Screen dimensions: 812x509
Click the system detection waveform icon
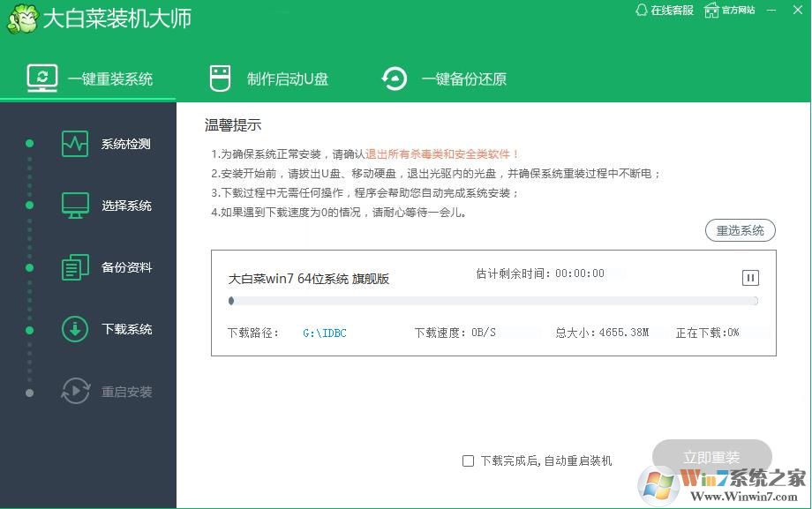tap(75, 144)
